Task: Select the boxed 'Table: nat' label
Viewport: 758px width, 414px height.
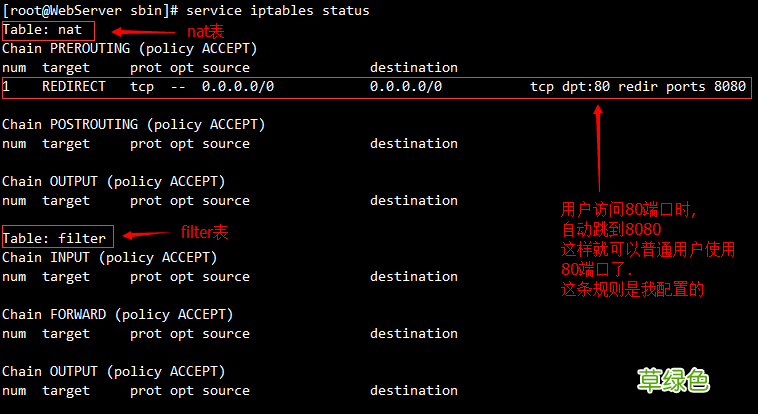Action: tap(42, 30)
